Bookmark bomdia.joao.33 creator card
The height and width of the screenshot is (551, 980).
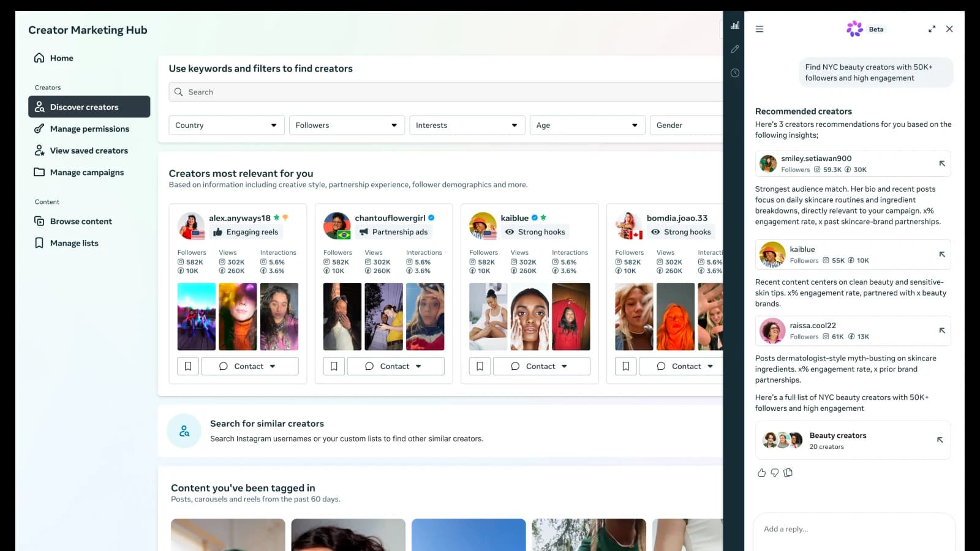click(625, 366)
